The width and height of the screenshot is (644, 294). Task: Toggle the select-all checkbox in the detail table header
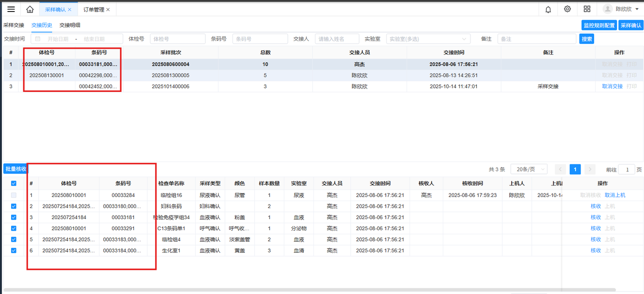click(14, 183)
